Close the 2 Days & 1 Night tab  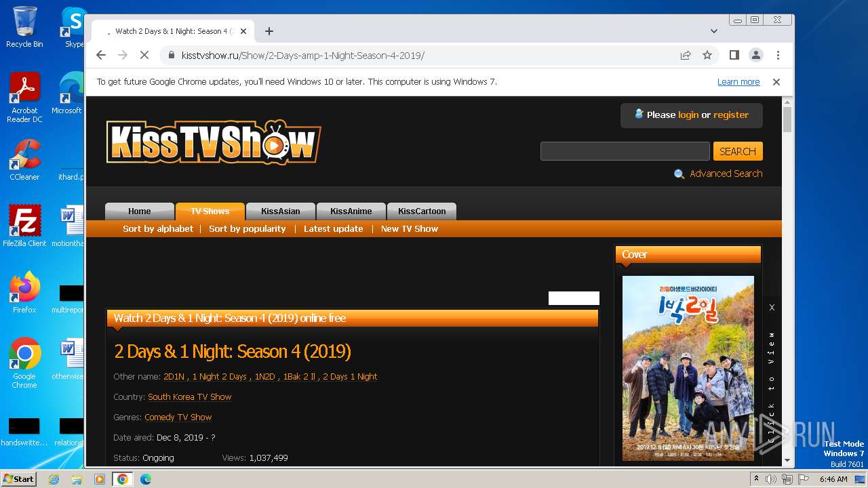[243, 31]
